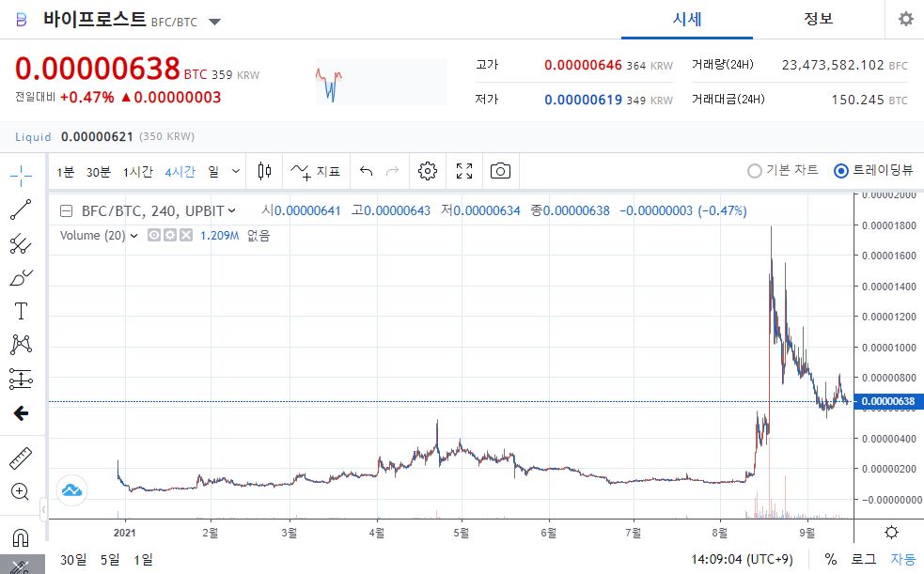Expand the collapsed left panel handle
The image size is (924, 574).
[43, 510]
